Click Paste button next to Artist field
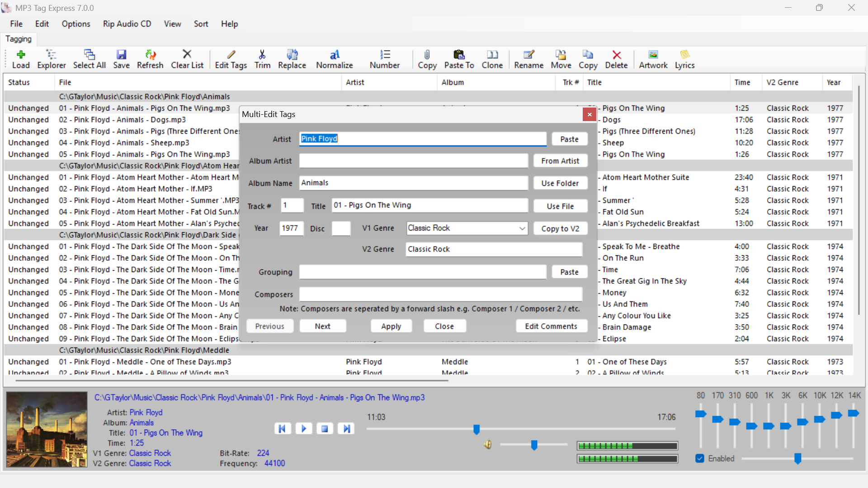 tap(569, 139)
